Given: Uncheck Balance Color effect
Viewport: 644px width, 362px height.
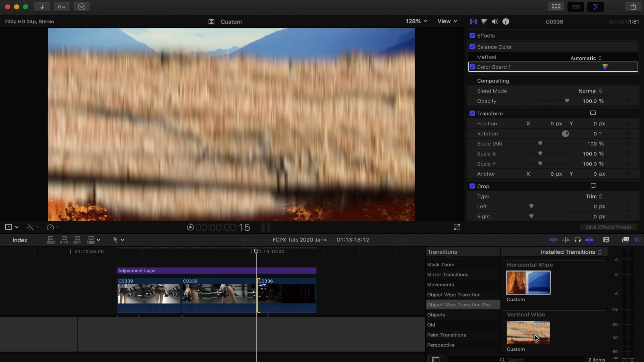Looking at the screenshot, I should coord(472,47).
